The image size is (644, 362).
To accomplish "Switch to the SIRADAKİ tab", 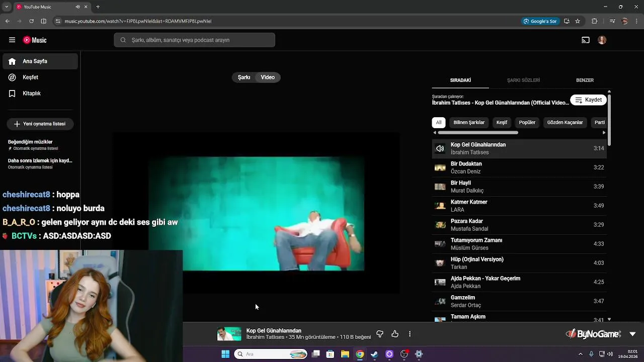I will [x=460, y=80].
